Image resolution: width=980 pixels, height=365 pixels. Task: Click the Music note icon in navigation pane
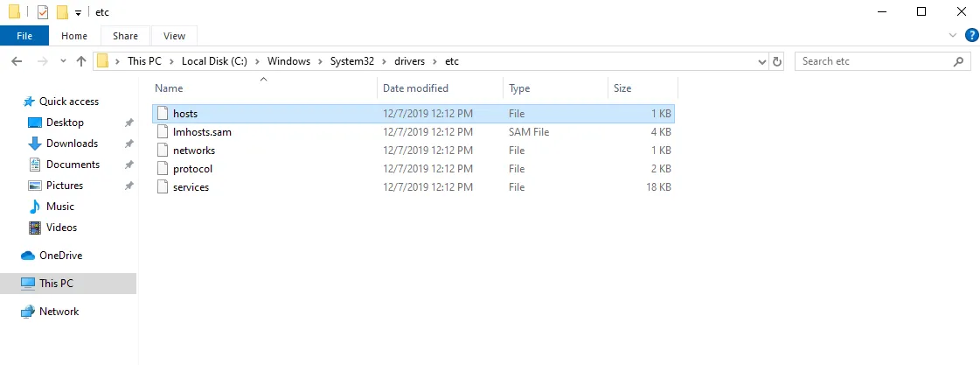[x=35, y=207]
